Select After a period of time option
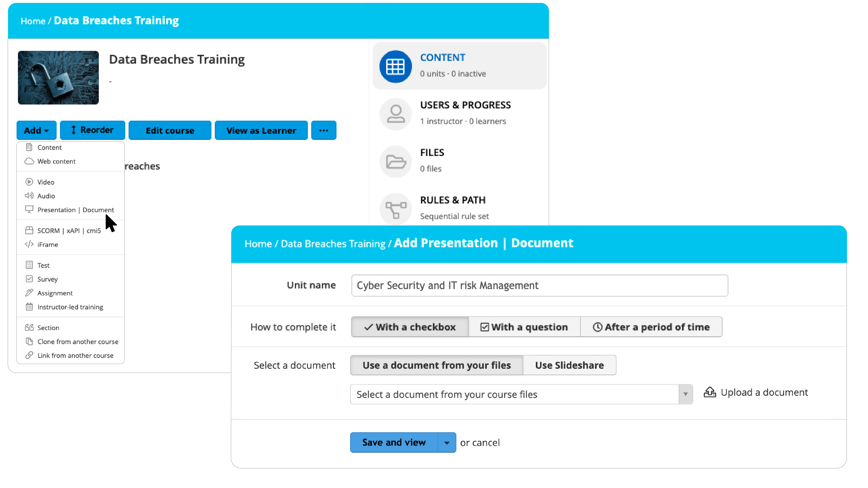 pos(651,327)
